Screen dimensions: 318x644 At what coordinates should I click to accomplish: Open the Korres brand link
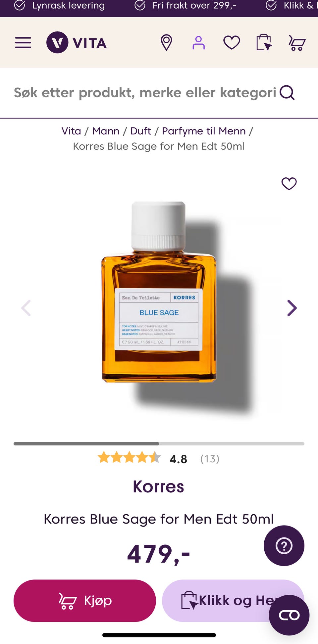(x=158, y=486)
